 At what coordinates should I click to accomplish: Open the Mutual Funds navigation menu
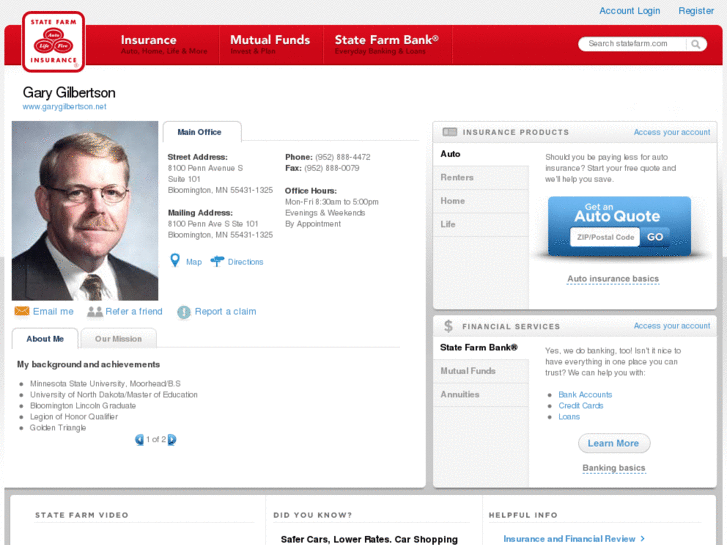pos(270,45)
